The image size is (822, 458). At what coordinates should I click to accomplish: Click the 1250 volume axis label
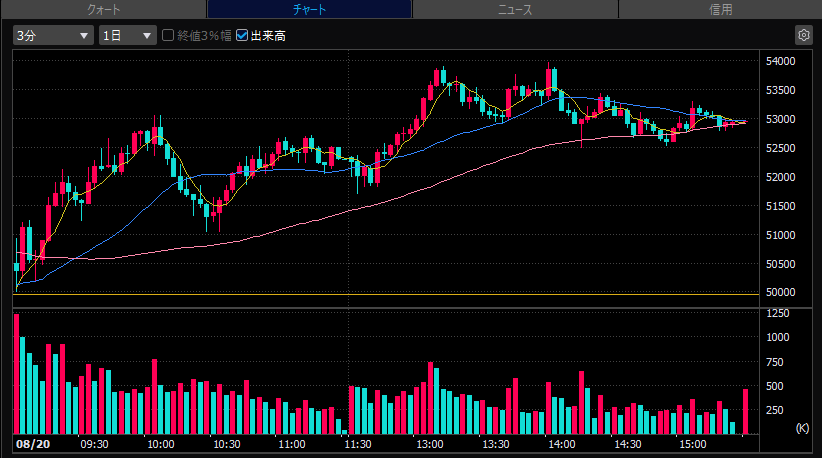click(x=777, y=313)
